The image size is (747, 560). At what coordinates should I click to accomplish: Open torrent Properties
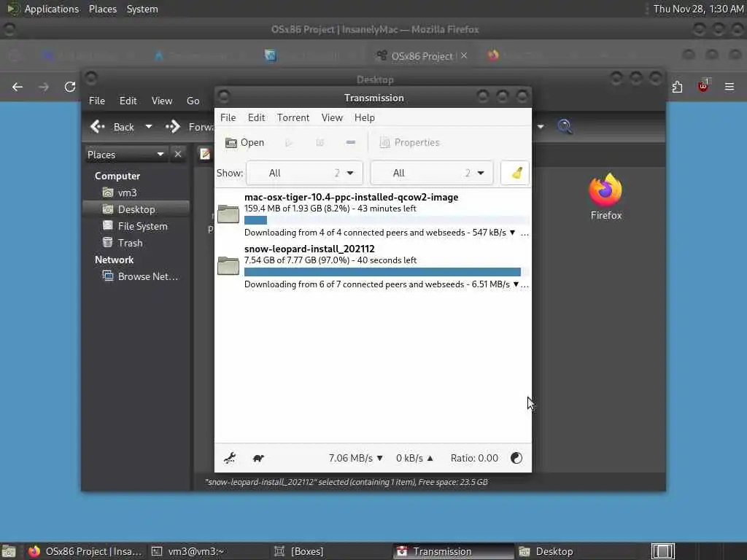pos(410,142)
